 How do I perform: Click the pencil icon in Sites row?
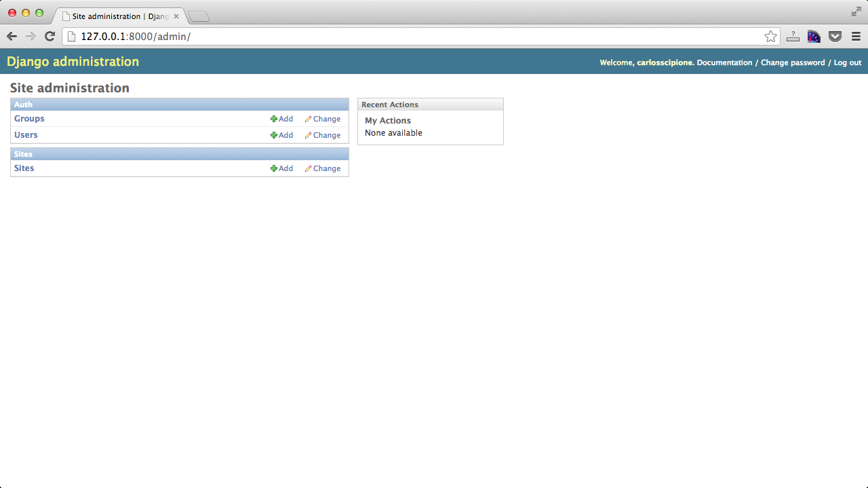(309, 168)
